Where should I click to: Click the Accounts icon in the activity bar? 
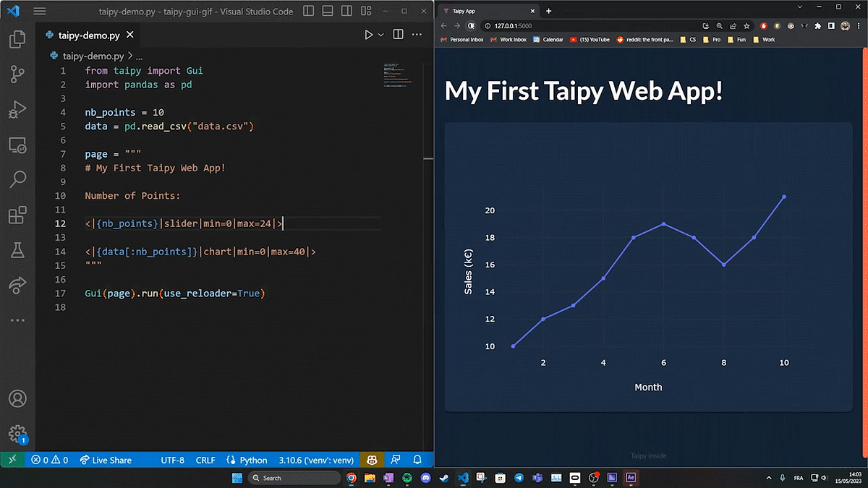16,398
